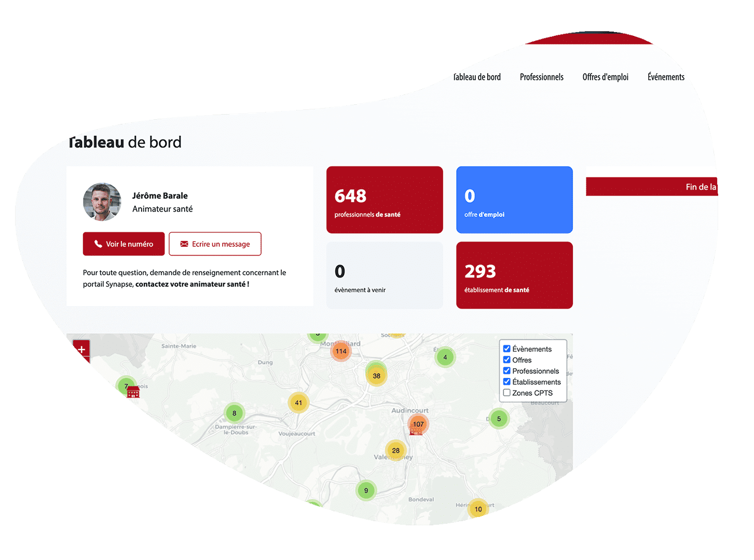Enable the Zones CPTS checkbox
This screenshot has height=560, width=754.
tap(507, 393)
